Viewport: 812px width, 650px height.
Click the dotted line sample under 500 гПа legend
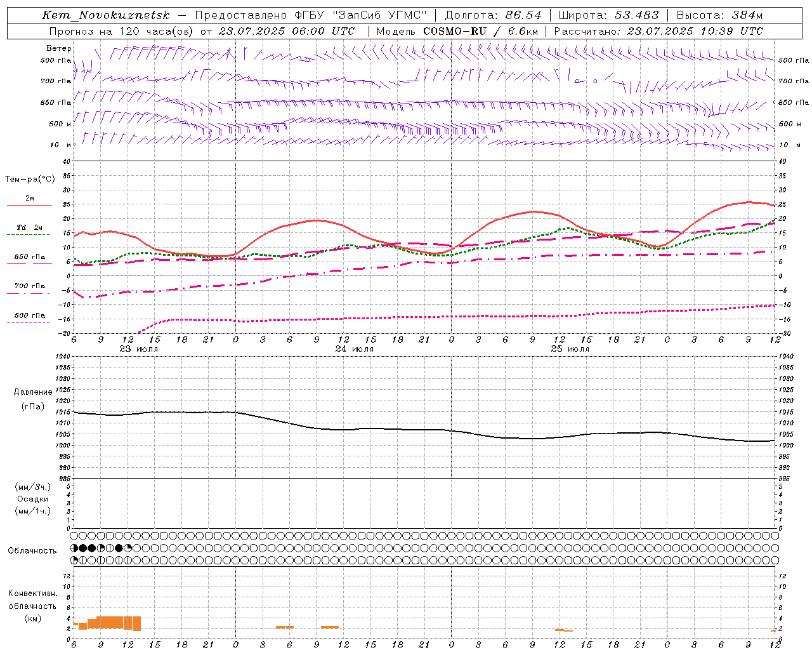pyautogui.click(x=28, y=323)
